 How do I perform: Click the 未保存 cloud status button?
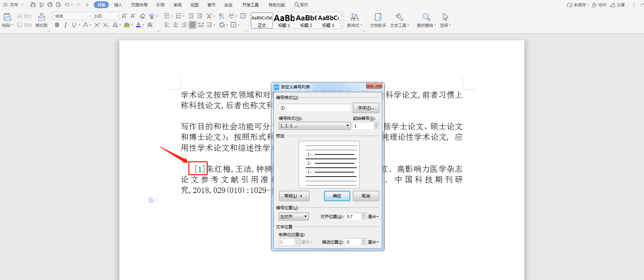[x=577, y=5]
